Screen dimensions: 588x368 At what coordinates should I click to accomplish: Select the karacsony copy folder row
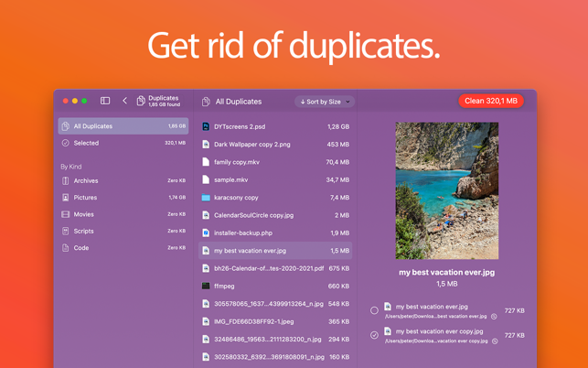tap(275, 198)
